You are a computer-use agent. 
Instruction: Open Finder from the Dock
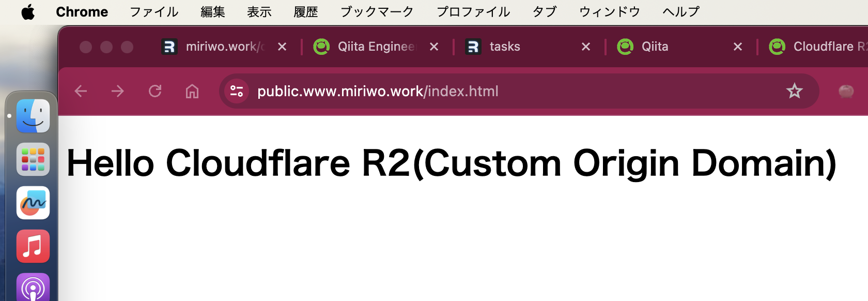click(33, 116)
